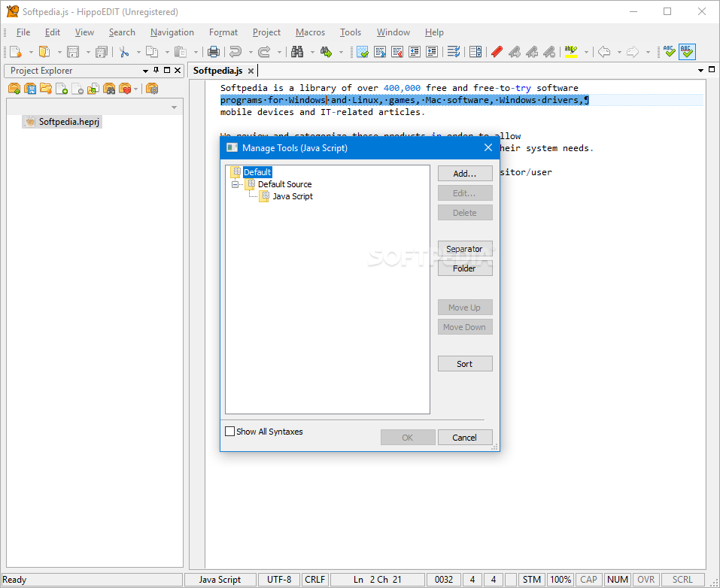Open the File menu
The height and width of the screenshot is (588, 720).
23,32
